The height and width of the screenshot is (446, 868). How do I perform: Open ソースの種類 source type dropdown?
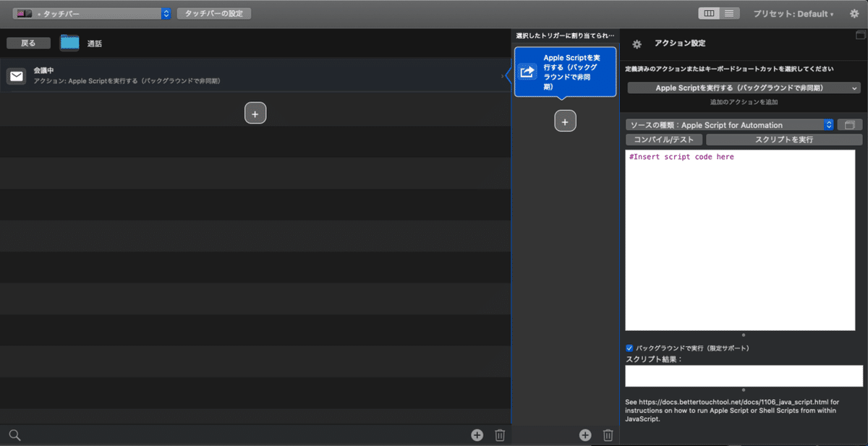pyautogui.click(x=730, y=125)
